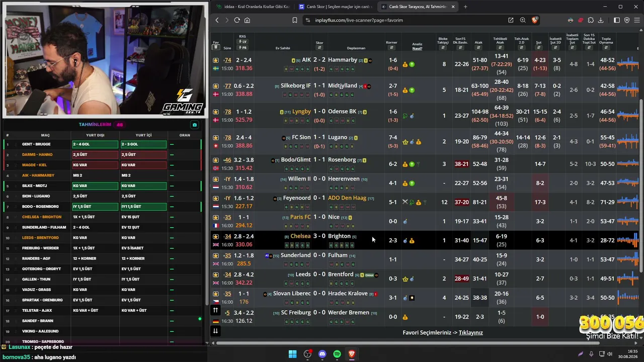Jump to bottom with the down arrows button

(x=216, y=331)
